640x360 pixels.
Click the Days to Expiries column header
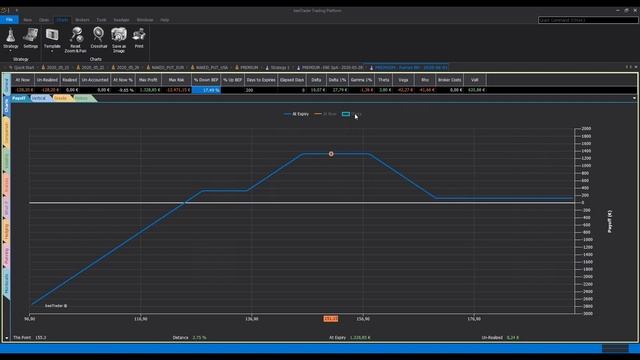click(x=261, y=80)
